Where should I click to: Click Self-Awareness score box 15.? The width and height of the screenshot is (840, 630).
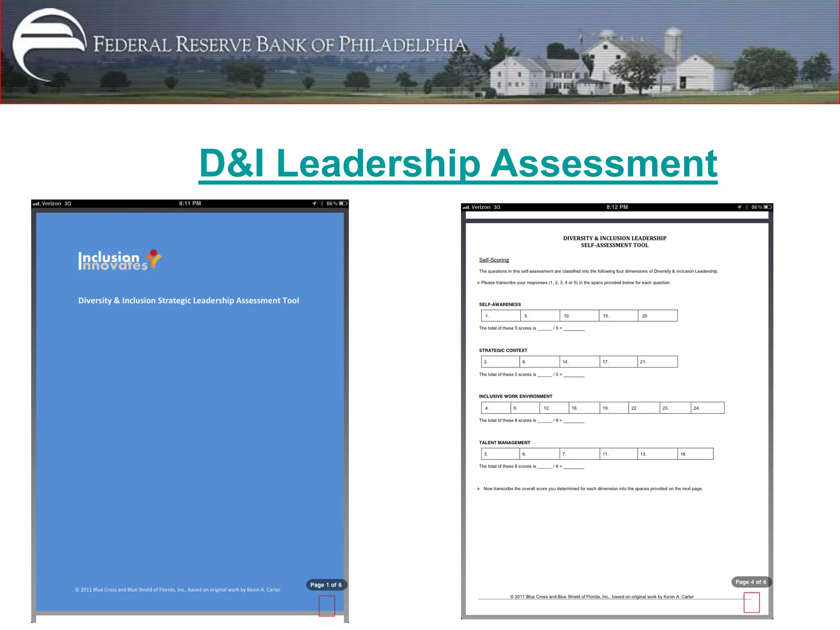(619, 316)
